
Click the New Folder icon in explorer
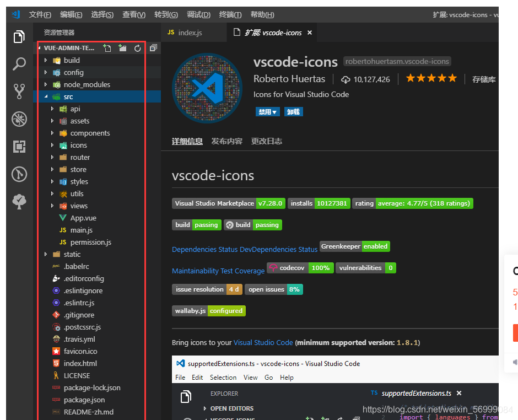(x=122, y=48)
